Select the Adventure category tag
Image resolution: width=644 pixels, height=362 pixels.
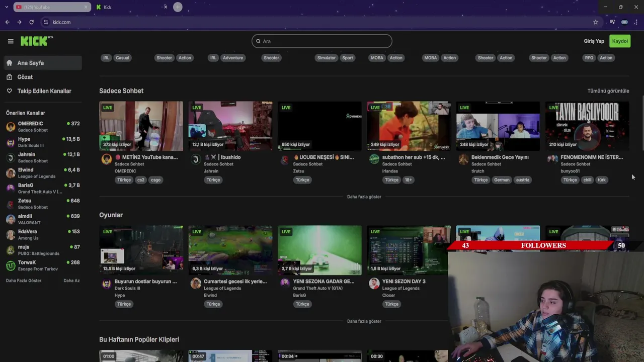click(233, 58)
